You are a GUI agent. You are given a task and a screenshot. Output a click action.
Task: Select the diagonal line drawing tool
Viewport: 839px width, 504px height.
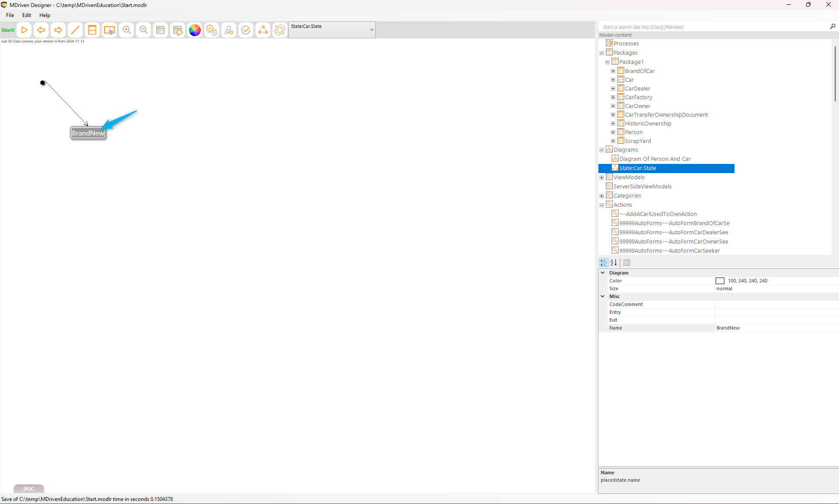click(75, 30)
